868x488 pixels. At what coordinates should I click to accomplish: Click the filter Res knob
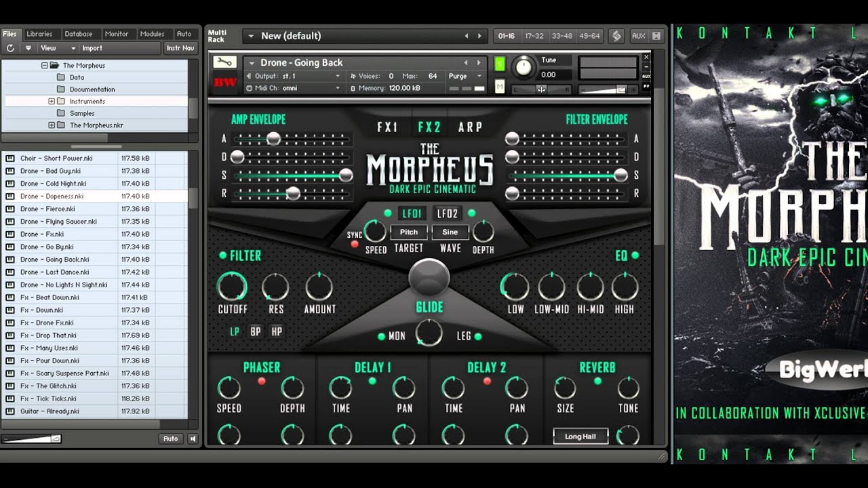click(x=276, y=287)
